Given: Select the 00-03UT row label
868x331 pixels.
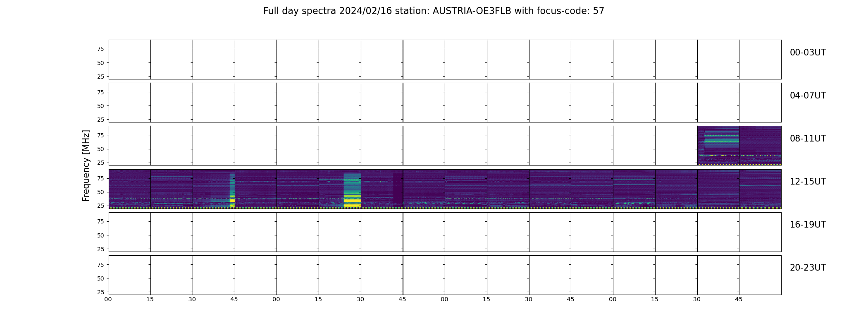Looking at the screenshot, I should click(808, 53).
